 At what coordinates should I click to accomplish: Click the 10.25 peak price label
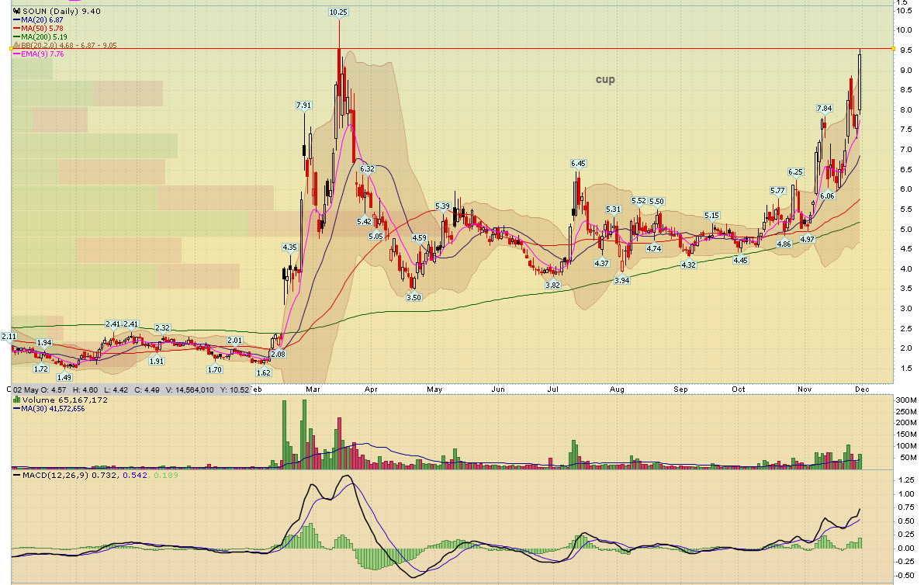pos(338,12)
